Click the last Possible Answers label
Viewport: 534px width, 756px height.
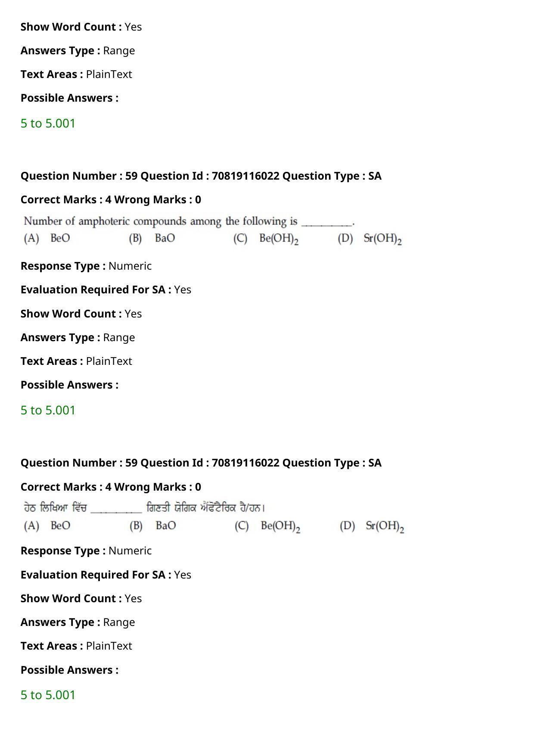[x=69, y=670]
